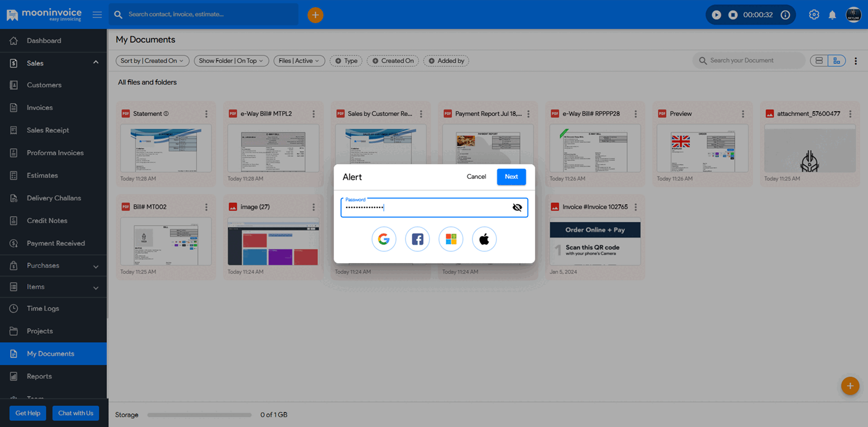This screenshot has width=868, height=427.
Task: Add the Created On filter
Action: coord(393,61)
